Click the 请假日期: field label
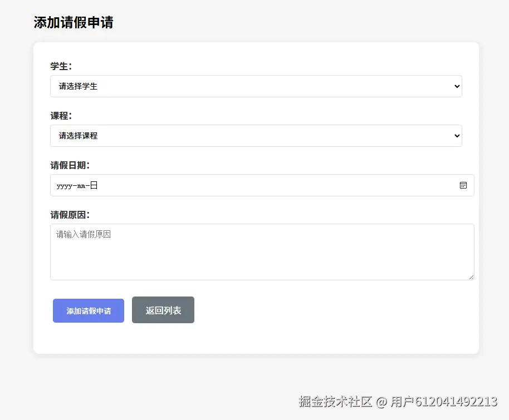Viewport: 509px width, 420px height. point(70,165)
